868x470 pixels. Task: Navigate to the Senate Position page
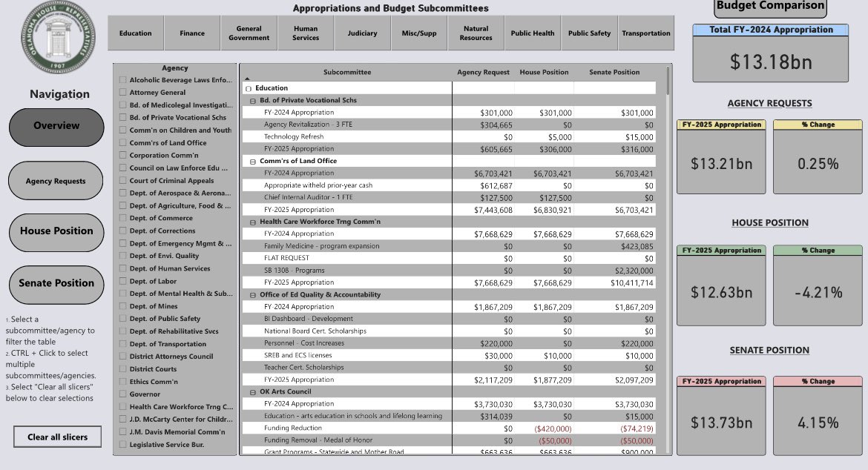click(x=56, y=284)
